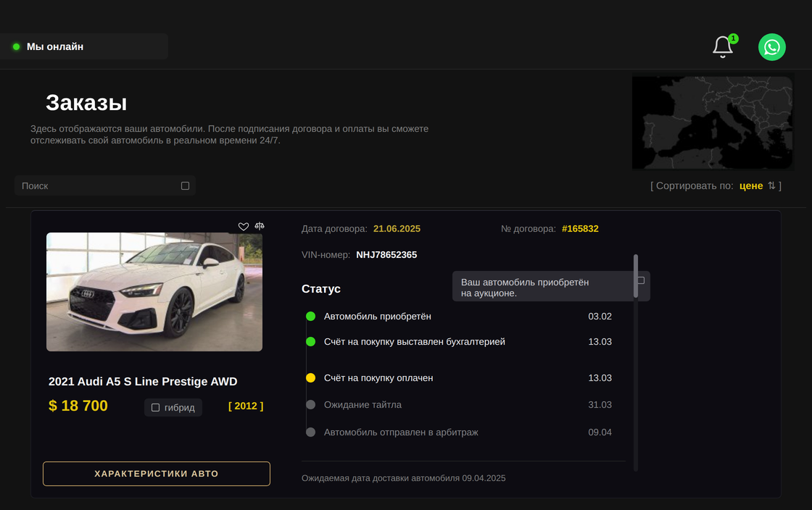Click tooltip text Ваш автомобиль приобретён на аукционе

tap(525, 288)
